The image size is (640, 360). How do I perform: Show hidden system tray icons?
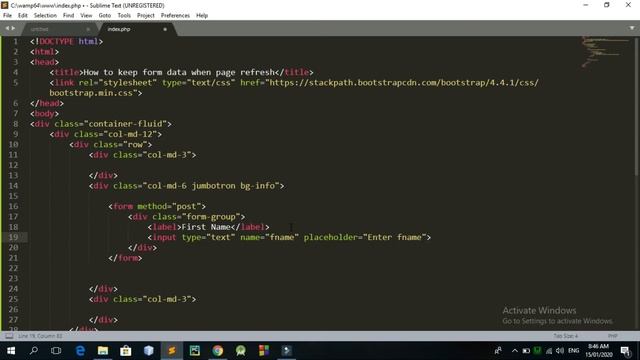(515, 351)
